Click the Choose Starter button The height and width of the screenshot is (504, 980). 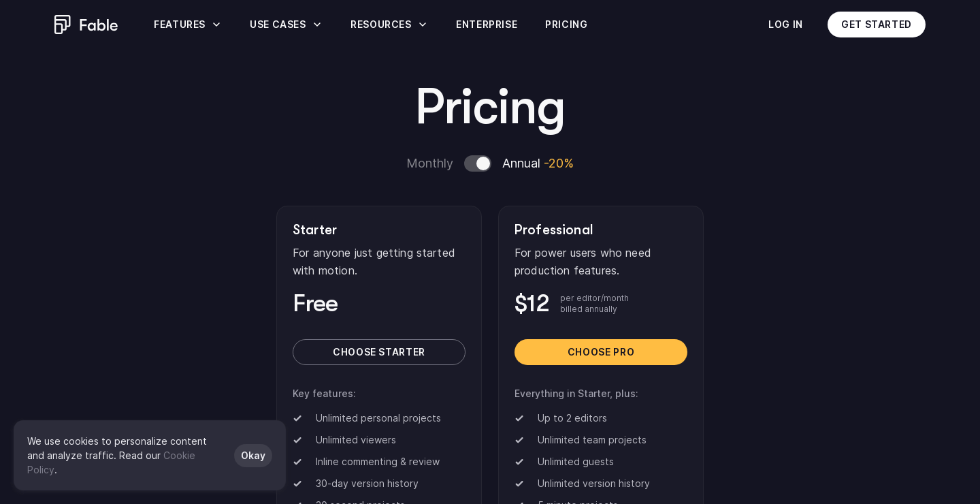click(x=379, y=352)
